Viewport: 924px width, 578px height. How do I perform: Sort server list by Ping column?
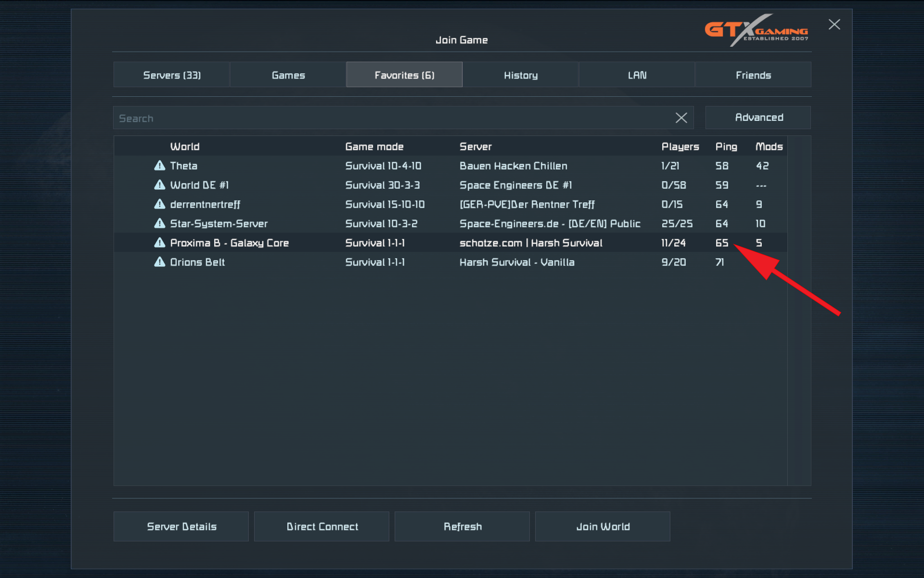[x=726, y=146]
